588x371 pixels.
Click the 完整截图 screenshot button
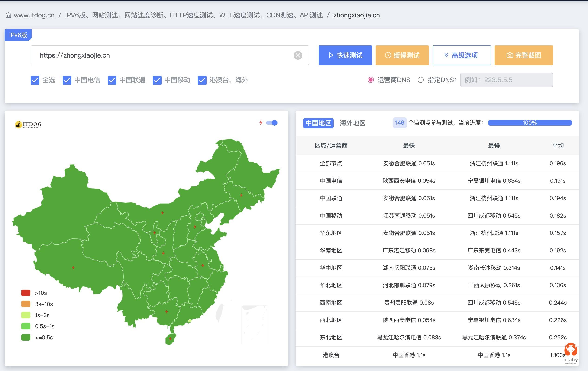point(523,55)
